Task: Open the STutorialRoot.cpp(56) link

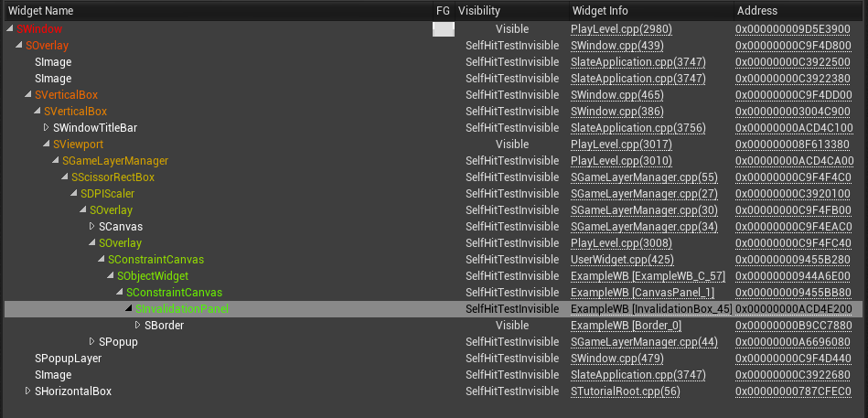Action: click(x=626, y=391)
